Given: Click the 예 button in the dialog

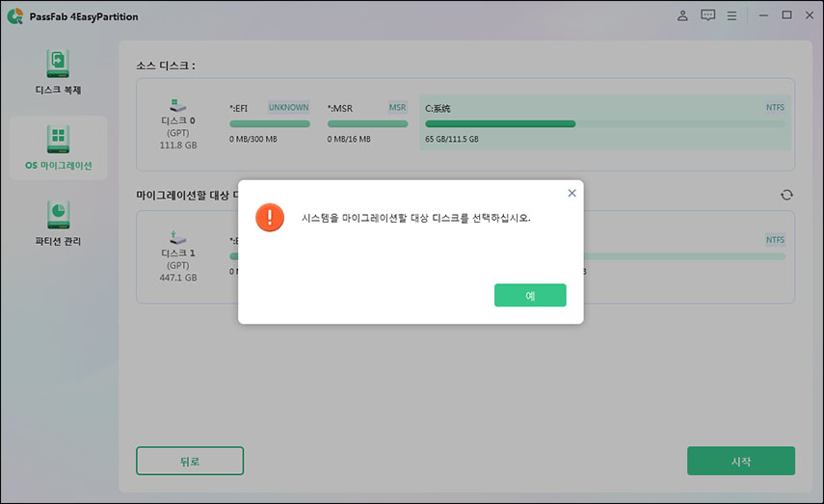Looking at the screenshot, I should click(530, 295).
